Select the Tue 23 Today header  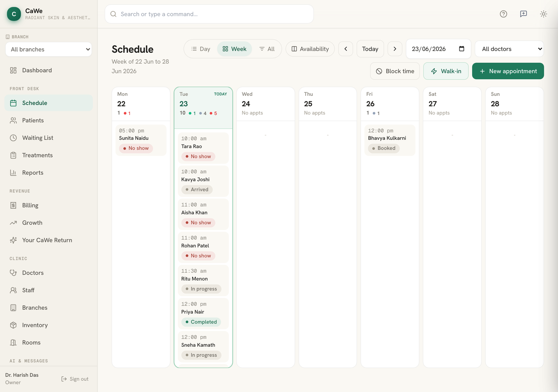point(203,108)
